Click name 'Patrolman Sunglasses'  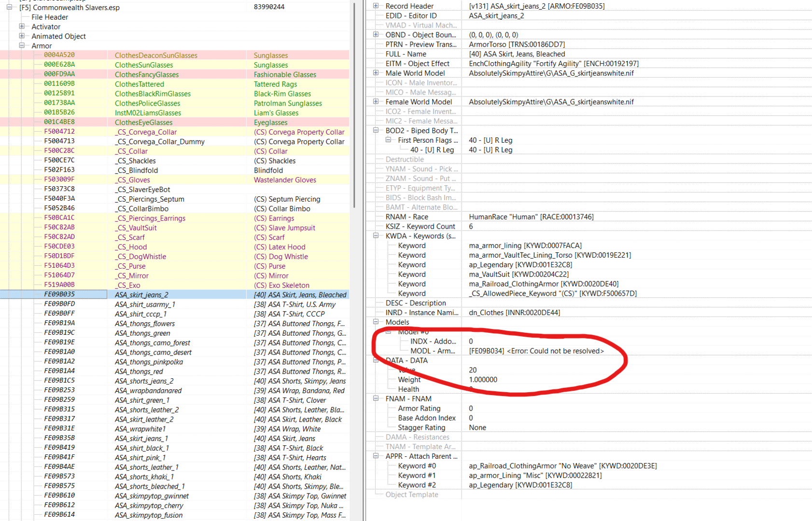point(288,103)
